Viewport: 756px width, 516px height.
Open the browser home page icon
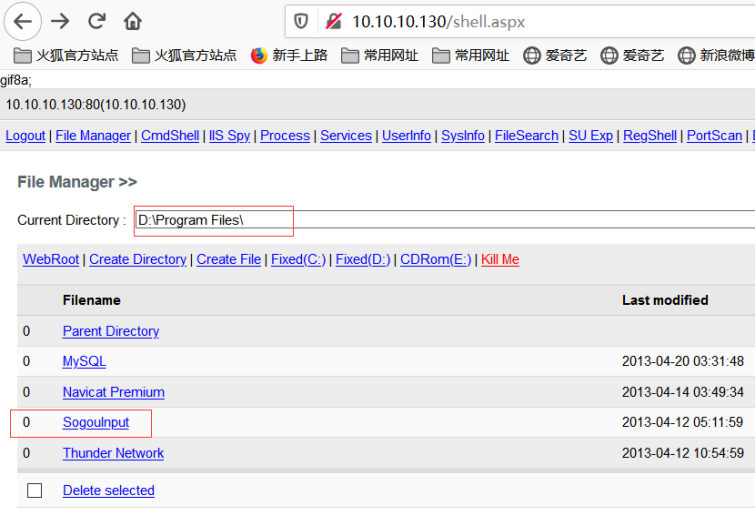(133, 21)
